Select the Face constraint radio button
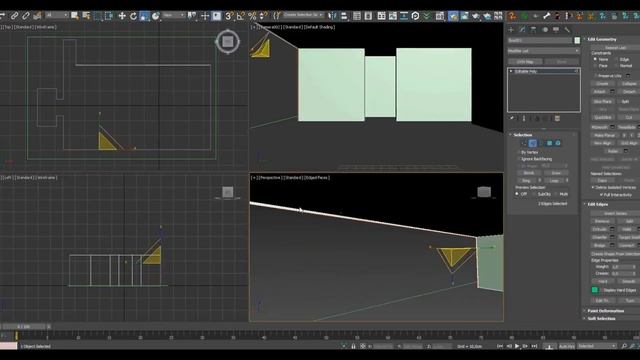Screen dimensions: 640x360 pos(595,66)
